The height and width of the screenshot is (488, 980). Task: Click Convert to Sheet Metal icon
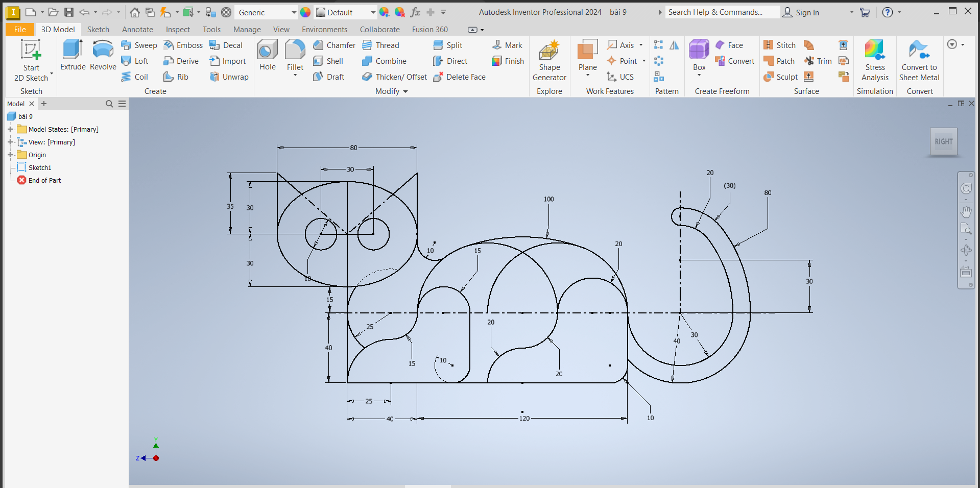click(x=919, y=60)
